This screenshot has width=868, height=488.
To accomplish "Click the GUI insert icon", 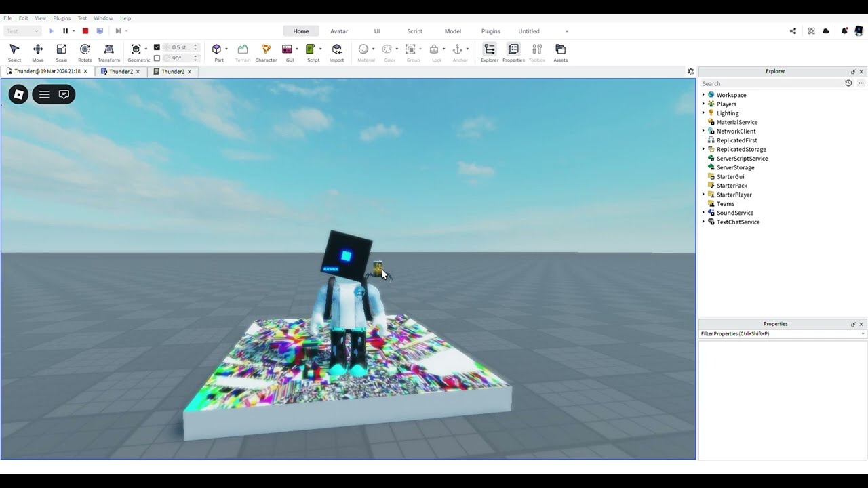I will [287, 49].
